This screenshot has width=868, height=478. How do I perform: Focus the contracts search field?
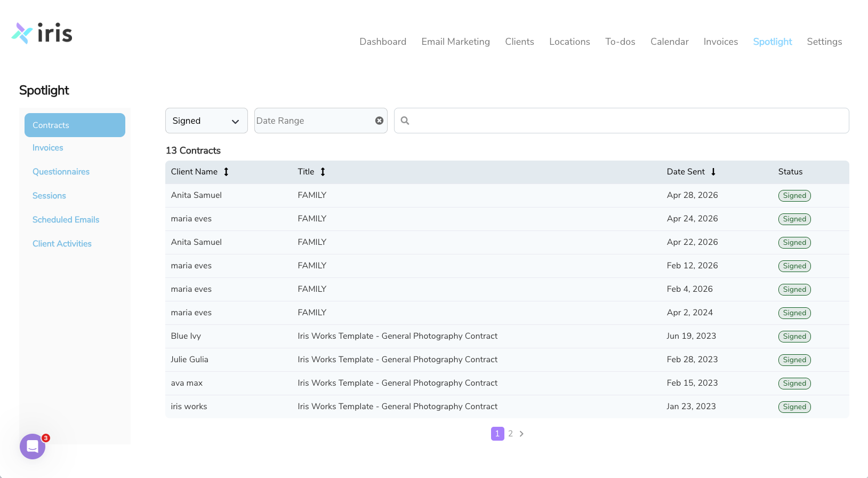click(x=621, y=121)
